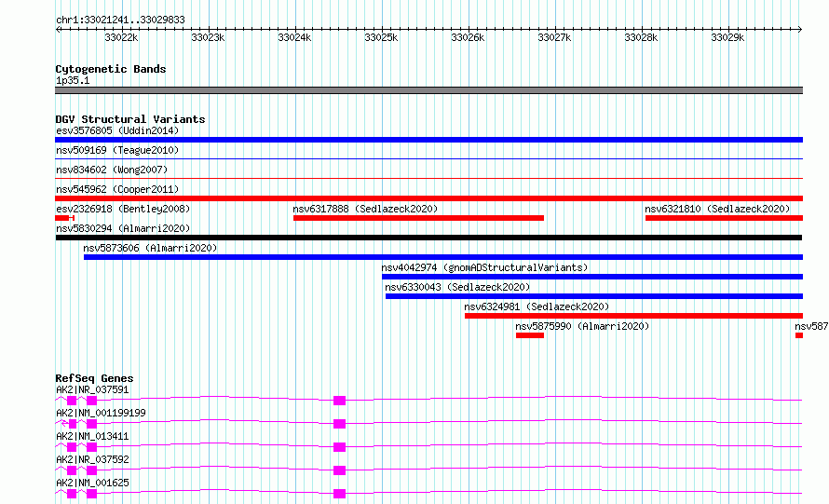Click the RefSeq Genes track title
This screenshot has height=504, width=829.
94,378
